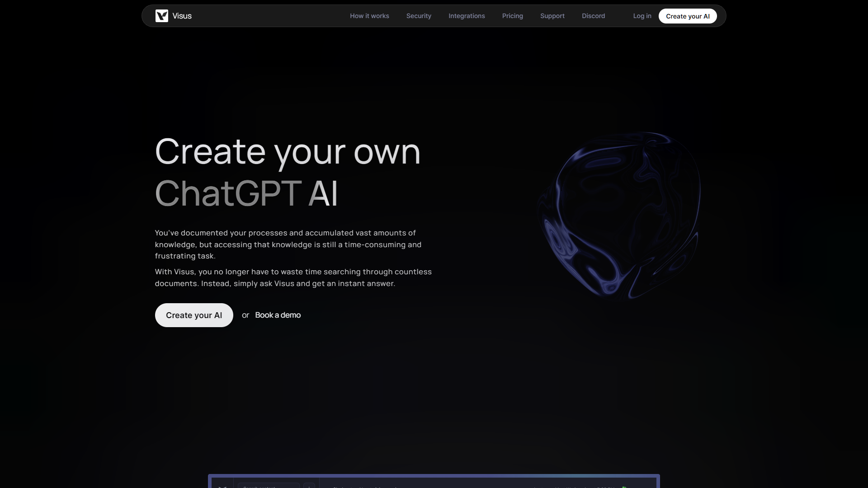Click Create your AI in the navbar
The width and height of the screenshot is (868, 488).
tap(688, 16)
